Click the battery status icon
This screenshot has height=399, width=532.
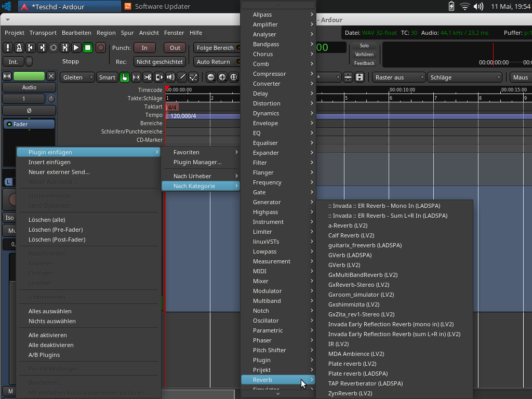point(451,6)
